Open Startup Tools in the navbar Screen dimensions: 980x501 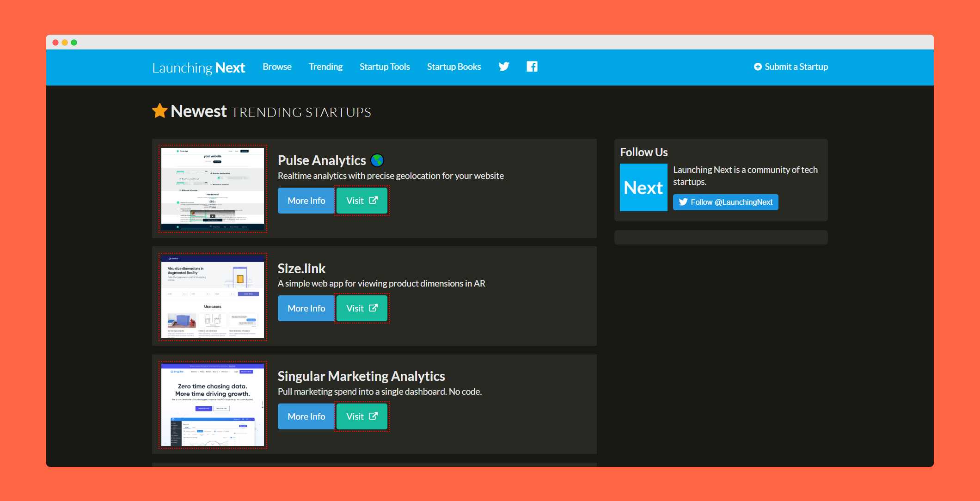385,67
